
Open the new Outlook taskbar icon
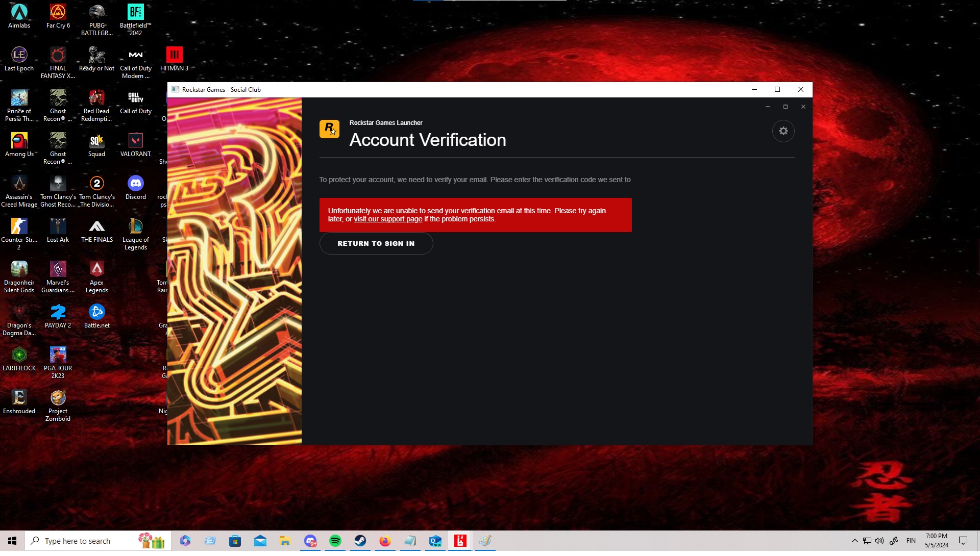click(435, 541)
